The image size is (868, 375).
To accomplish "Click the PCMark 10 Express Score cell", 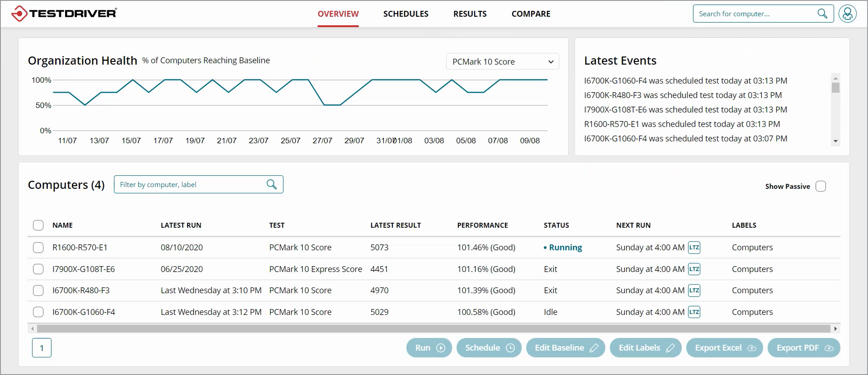I will tap(316, 269).
